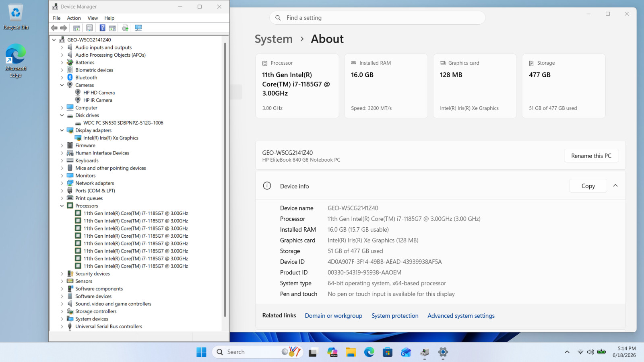The height and width of the screenshot is (362, 644).
Task: Open File Explorer from the taskbar
Action: pos(351,352)
